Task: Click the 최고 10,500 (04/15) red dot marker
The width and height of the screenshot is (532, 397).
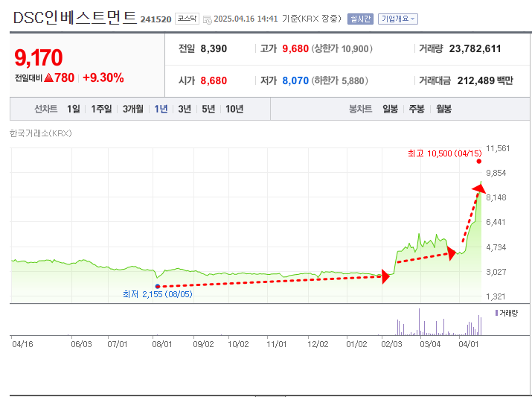Action: (478, 162)
